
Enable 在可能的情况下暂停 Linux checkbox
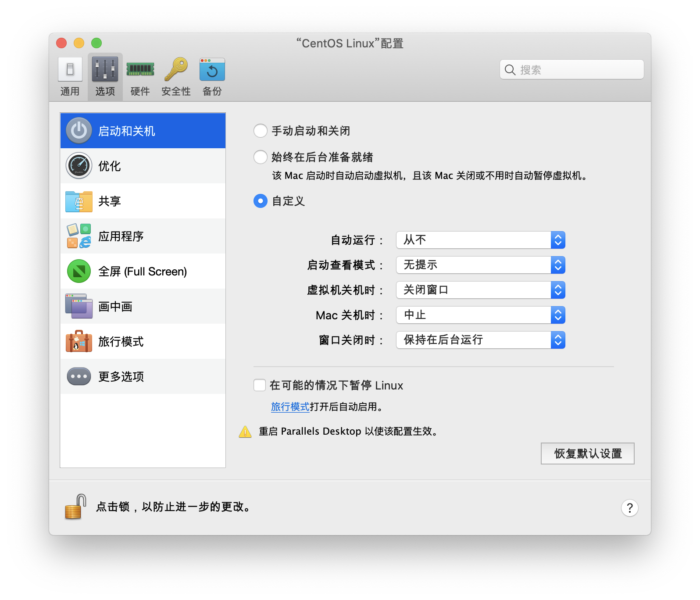(260, 385)
